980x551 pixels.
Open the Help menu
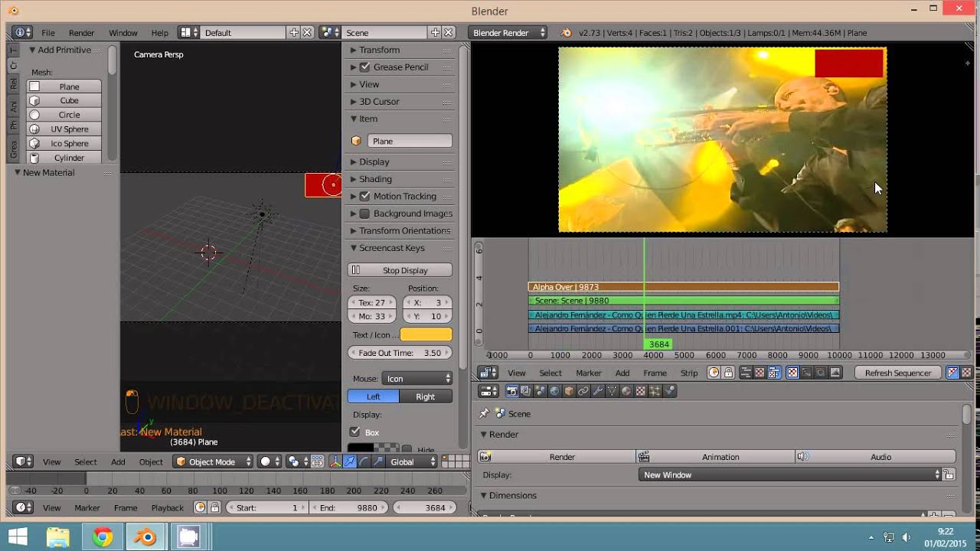coord(160,33)
